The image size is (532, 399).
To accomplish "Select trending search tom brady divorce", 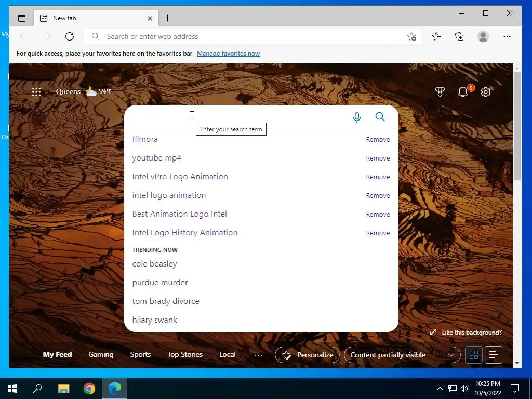I will 166,301.
